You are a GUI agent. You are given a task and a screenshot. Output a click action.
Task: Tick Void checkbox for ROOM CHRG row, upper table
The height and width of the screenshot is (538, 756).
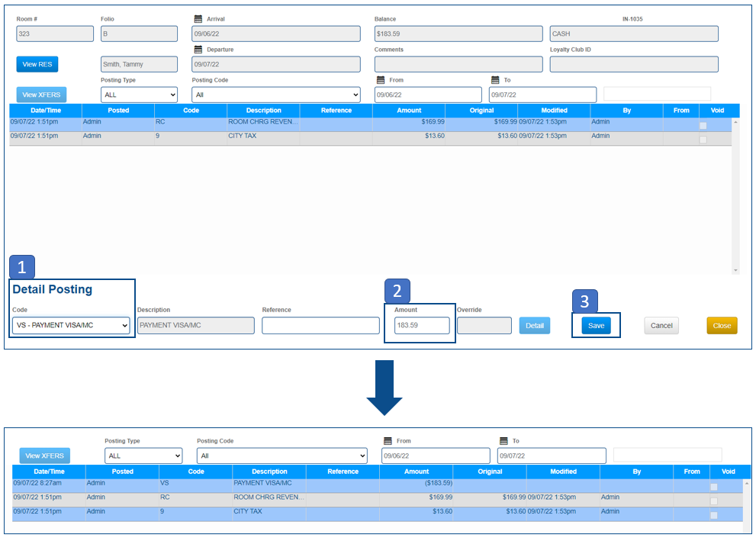click(703, 125)
